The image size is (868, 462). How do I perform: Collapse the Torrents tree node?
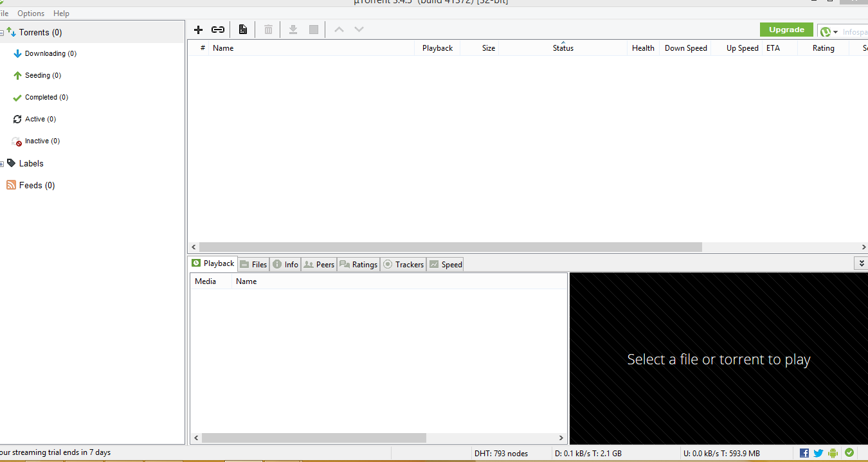tap(2, 32)
